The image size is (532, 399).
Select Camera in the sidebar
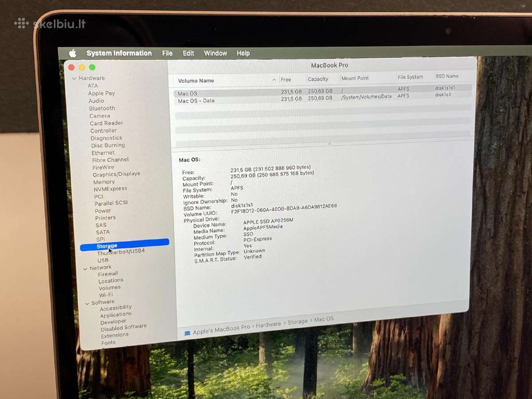point(100,116)
